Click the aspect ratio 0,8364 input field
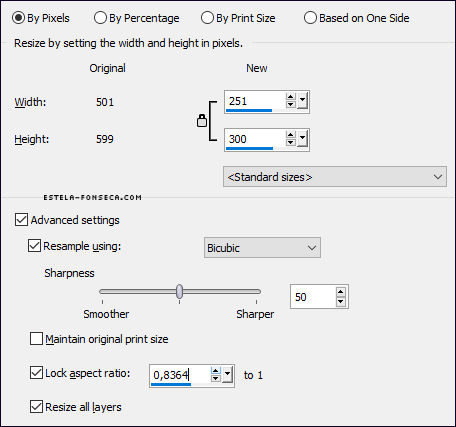Screen dimensions: 456x427 click(180, 375)
